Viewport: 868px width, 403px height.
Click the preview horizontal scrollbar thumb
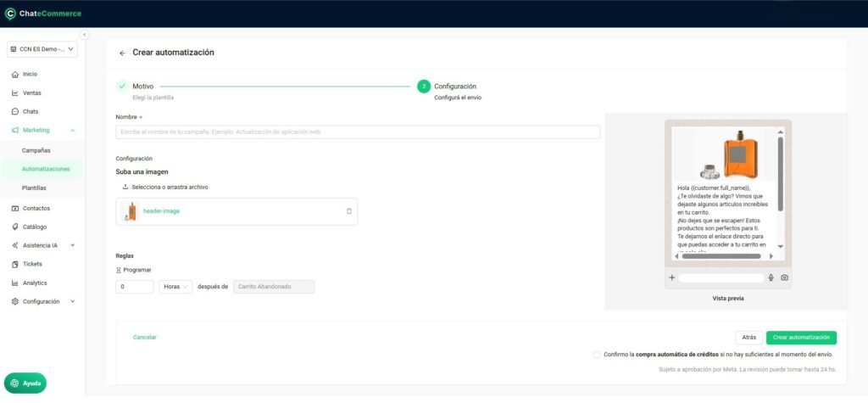click(721, 256)
